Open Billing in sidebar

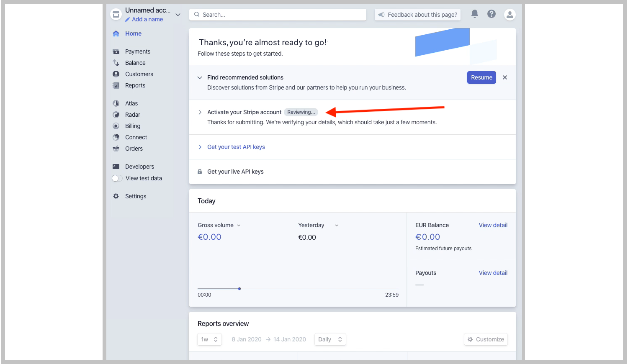(133, 126)
